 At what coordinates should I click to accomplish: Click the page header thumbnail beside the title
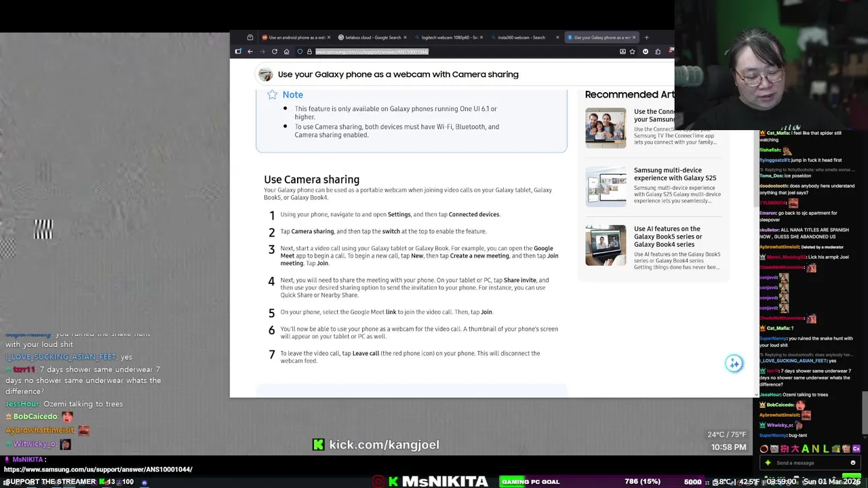pyautogui.click(x=265, y=75)
